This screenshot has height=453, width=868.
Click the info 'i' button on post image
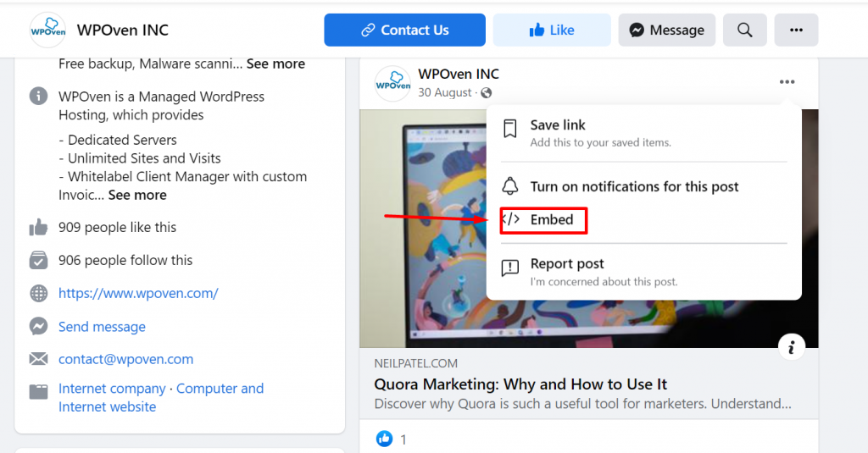[792, 347]
